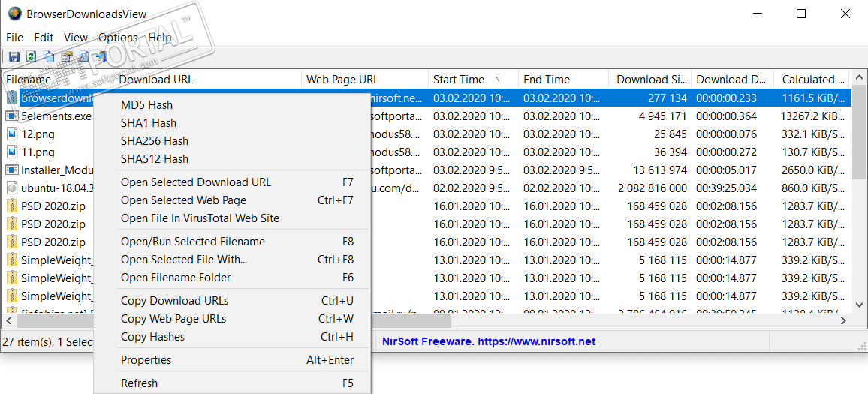Choose SHA256 Hash from the context menu
This screenshot has height=394, width=868.
coord(155,141)
